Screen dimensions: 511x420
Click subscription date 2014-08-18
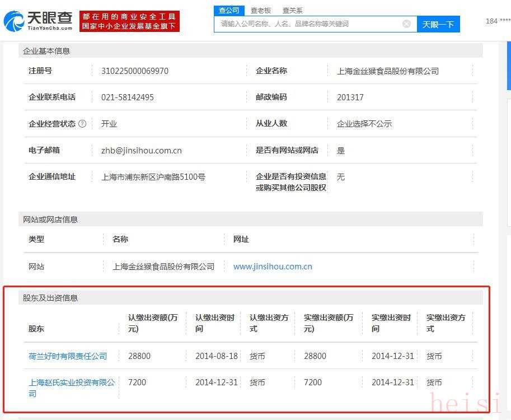(217, 356)
